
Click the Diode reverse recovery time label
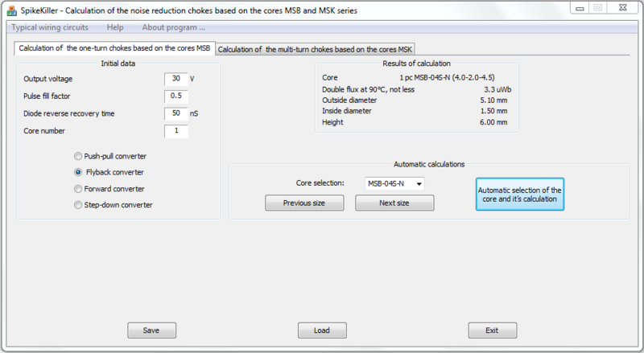click(x=69, y=113)
